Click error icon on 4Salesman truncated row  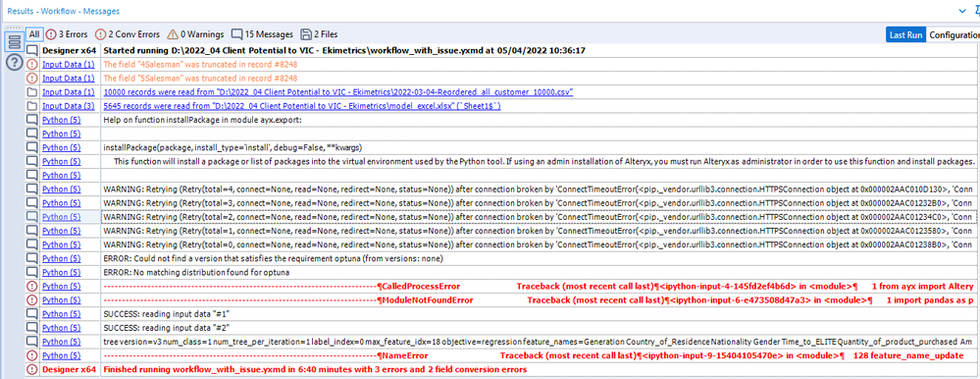pos(31,65)
